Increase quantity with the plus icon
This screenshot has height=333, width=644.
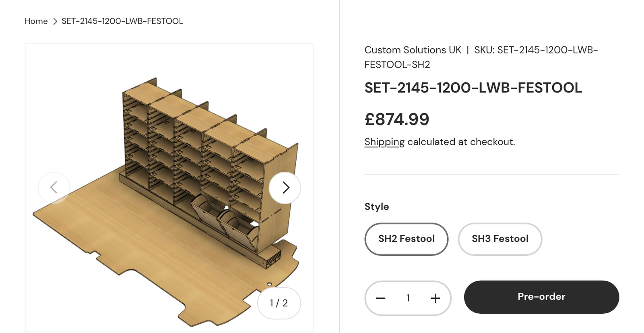(435, 298)
